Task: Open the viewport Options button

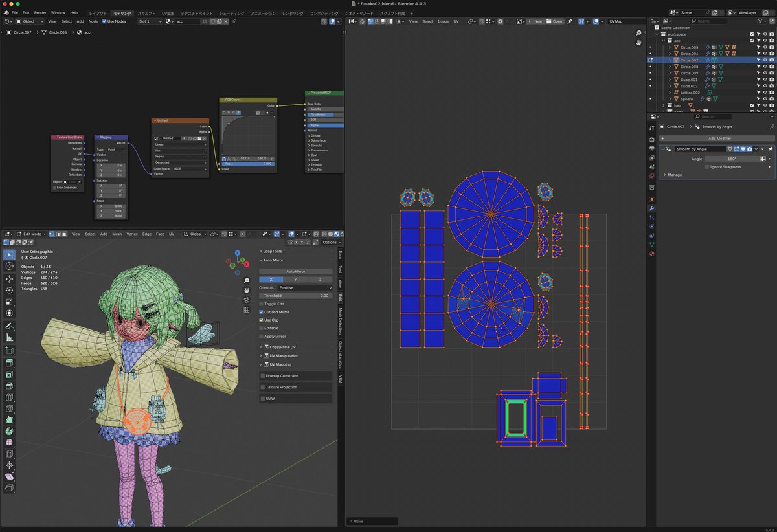Action: point(331,242)
